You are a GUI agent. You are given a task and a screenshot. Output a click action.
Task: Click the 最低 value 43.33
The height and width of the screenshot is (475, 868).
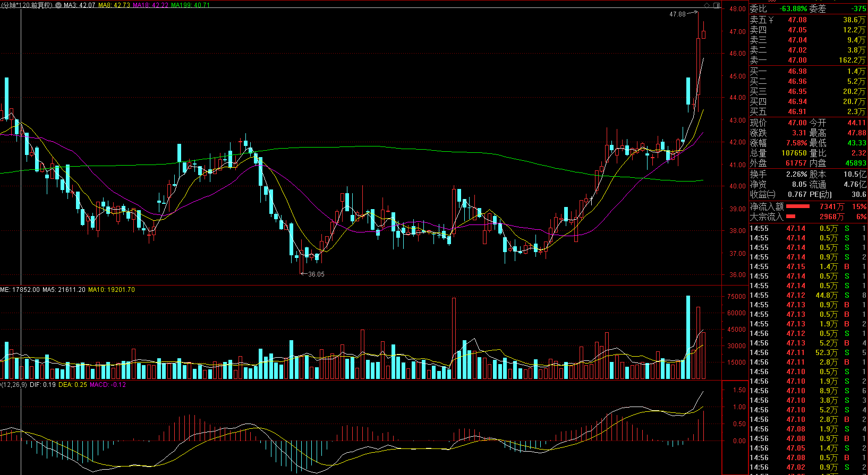coord(857,143)
